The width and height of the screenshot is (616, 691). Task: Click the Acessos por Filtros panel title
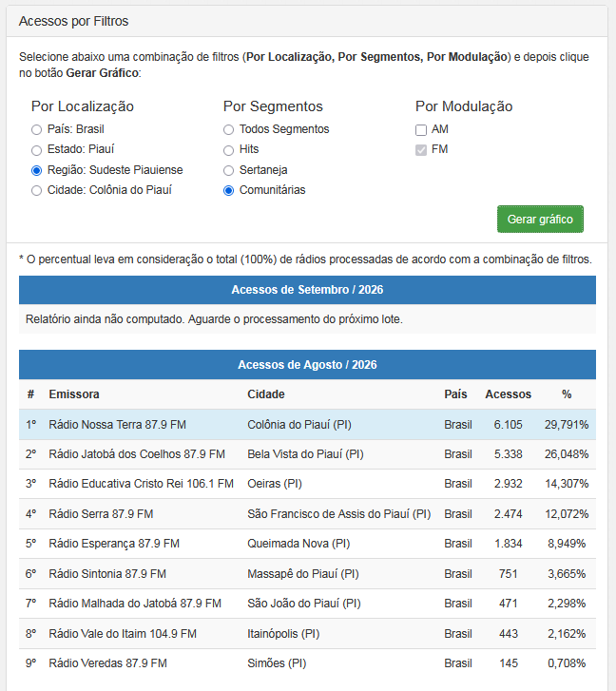[73, 21]
